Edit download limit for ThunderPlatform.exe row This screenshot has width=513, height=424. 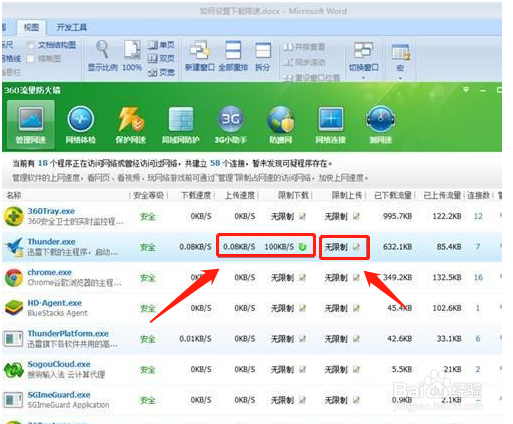(x=302, y=339)
